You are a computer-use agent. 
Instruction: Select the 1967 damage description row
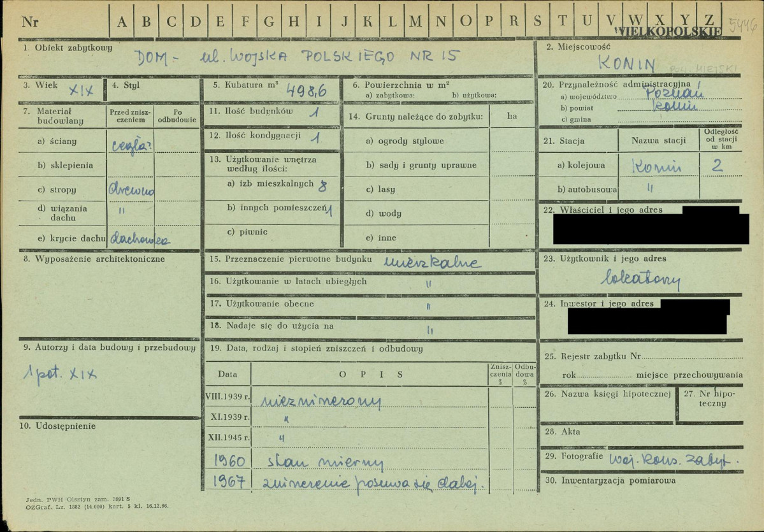370,482
